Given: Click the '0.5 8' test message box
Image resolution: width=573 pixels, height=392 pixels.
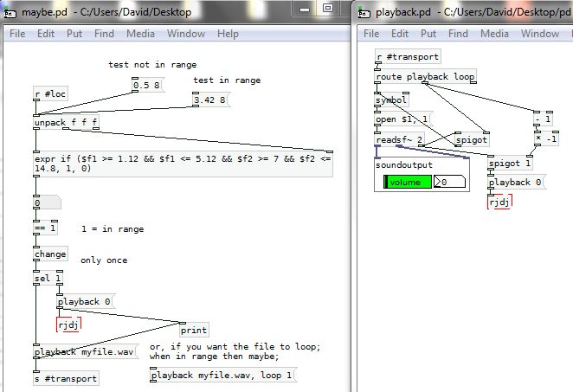Looking at the screenshot, I should pyautogui.click(x=147, y=86).
